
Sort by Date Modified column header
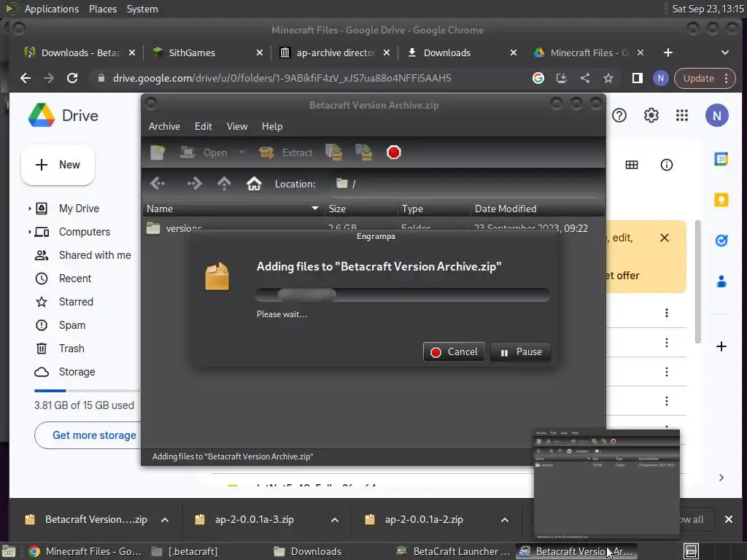coord(537,209)
